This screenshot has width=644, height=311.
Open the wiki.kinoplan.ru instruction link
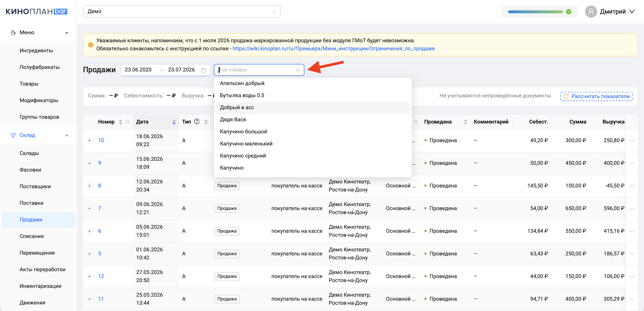click(x=334, y=49)
